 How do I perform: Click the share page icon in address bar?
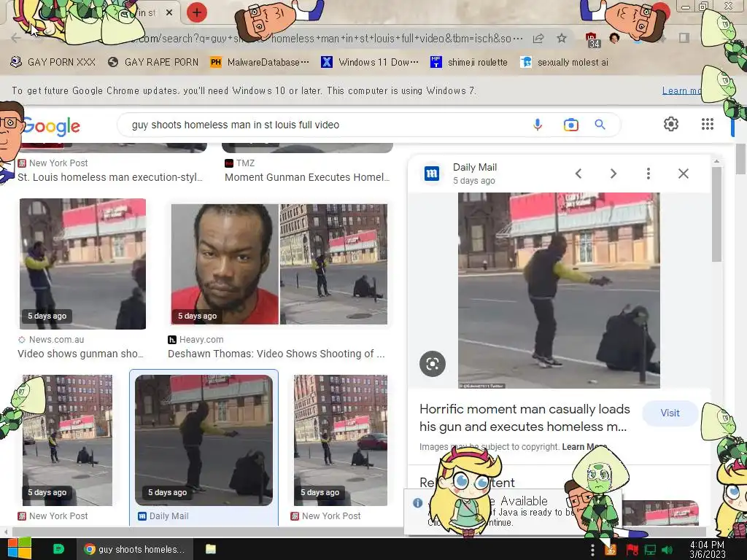(x=538, y=39)
